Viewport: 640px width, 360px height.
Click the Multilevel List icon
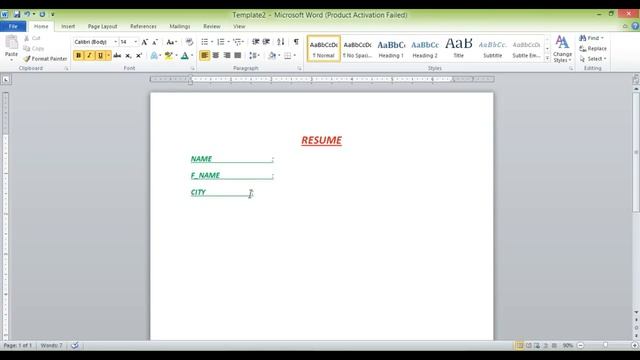237,42
